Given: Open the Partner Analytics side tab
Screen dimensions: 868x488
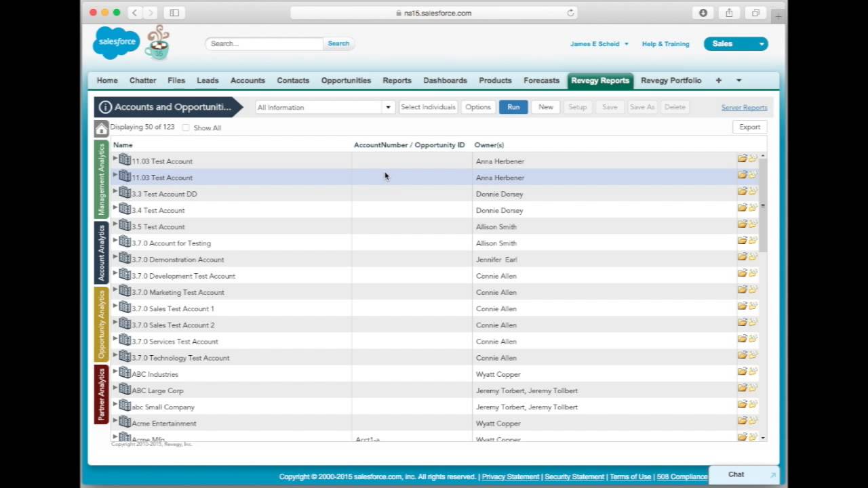Looking at the screenshot, I should 101,394.
